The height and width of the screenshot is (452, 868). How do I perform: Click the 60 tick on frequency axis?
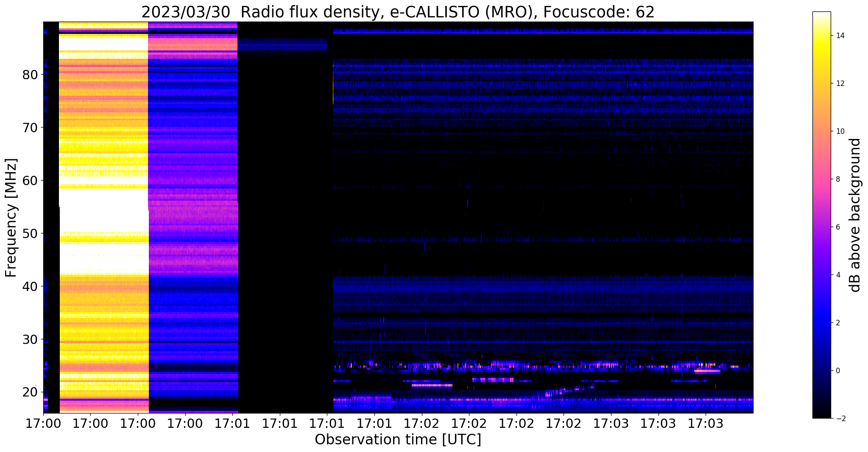click(x=30, y=180)
